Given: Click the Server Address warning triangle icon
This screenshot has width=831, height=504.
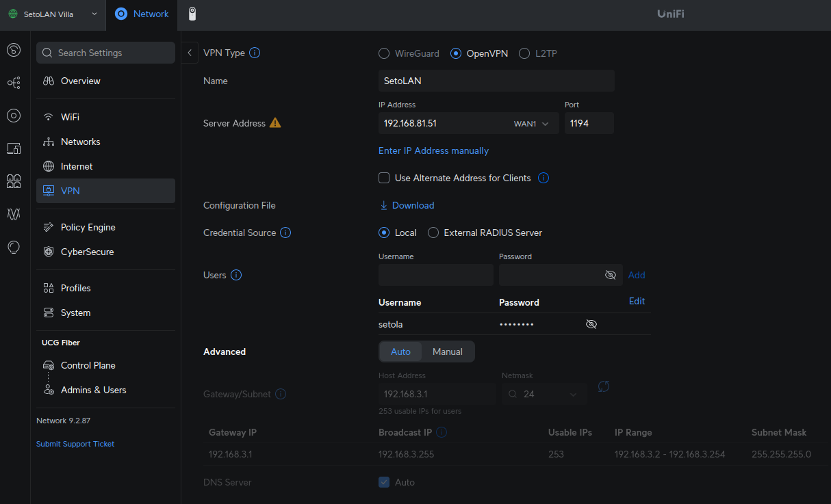Looking at the screenshot, I should tap(275, 123).
